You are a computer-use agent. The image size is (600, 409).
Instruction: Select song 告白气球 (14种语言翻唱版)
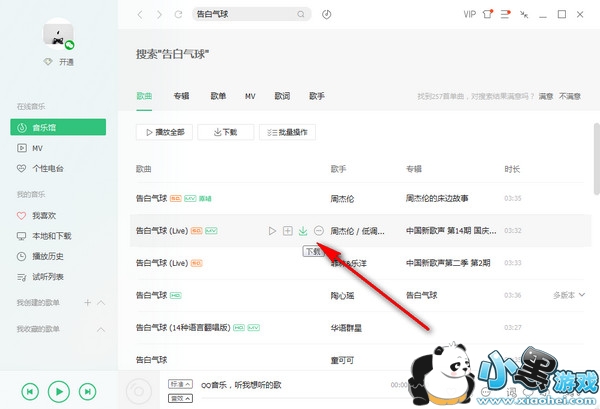[183, 328]
